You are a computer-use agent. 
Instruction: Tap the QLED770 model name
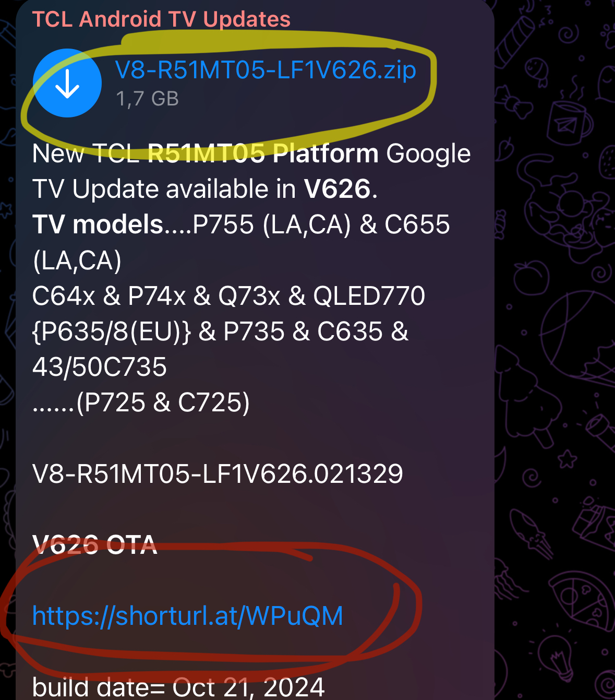click(x=369, y=296)
